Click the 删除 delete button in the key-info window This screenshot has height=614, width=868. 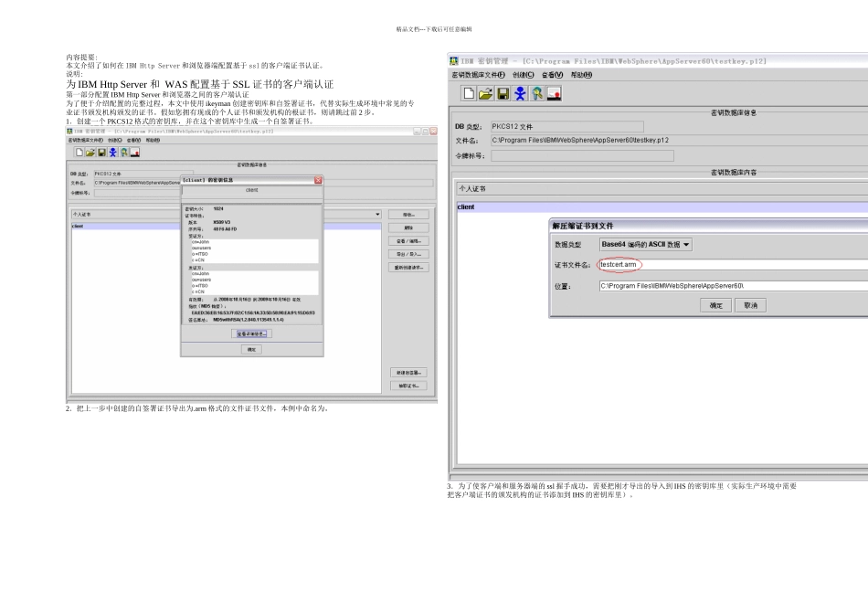408,228
